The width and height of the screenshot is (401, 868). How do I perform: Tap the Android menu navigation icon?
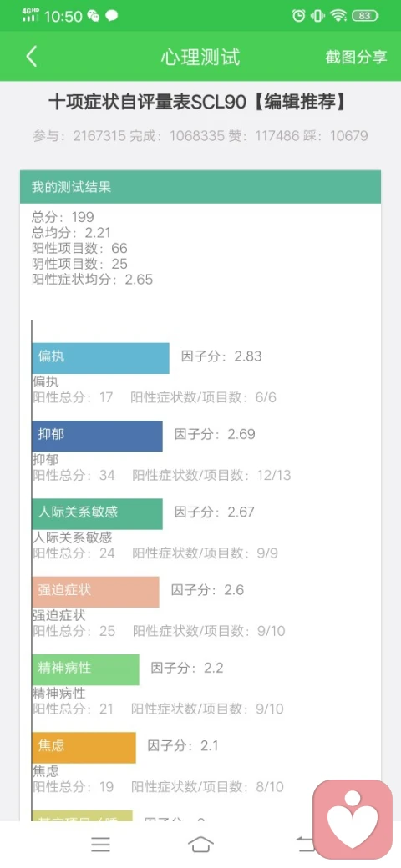(101, 844)
